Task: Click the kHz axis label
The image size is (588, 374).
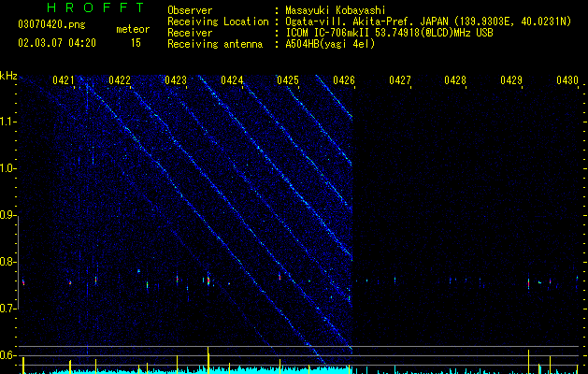Action: click(x=8, y=76)
